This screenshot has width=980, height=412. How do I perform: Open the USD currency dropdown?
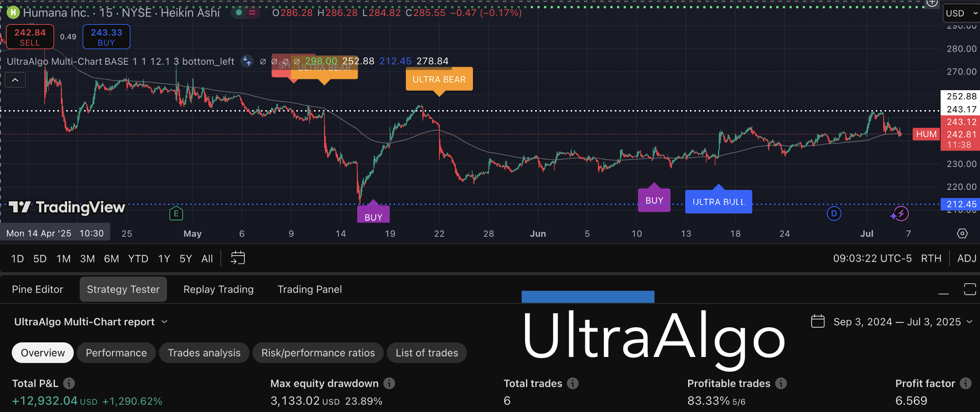coord(962,13)
